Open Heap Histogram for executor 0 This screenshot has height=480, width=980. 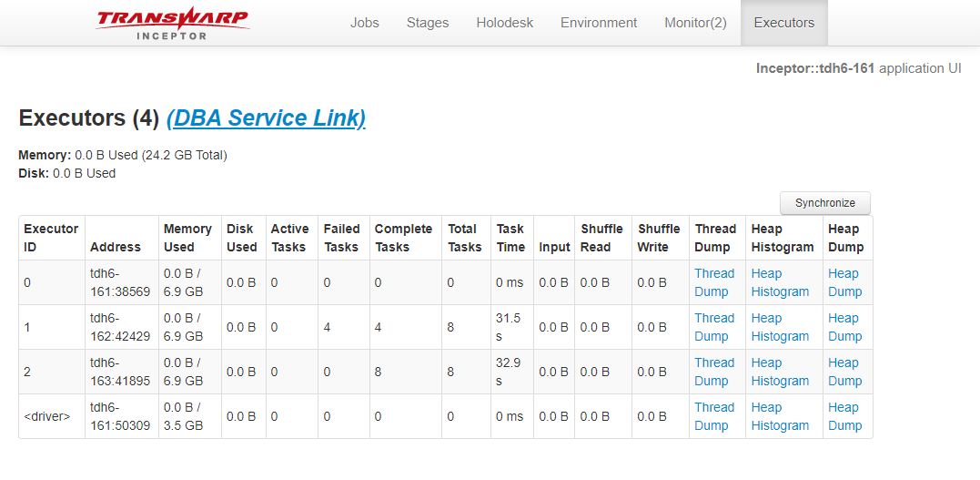[780, 282]
